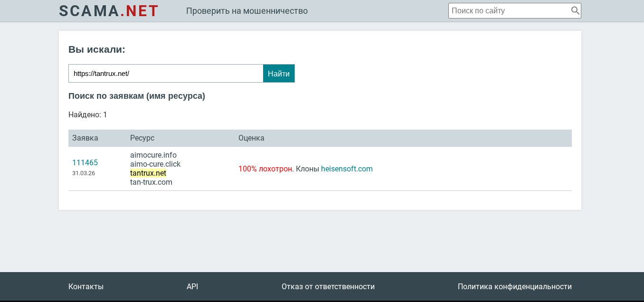Click the aimo-cure.click resource entry
644x302 pixels.
click(x=155, y=164)
